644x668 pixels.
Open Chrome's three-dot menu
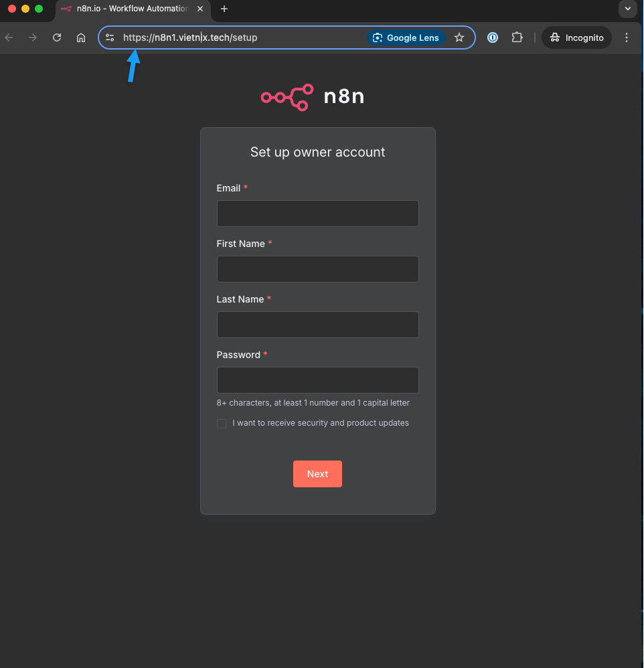(x=627, y=37)
